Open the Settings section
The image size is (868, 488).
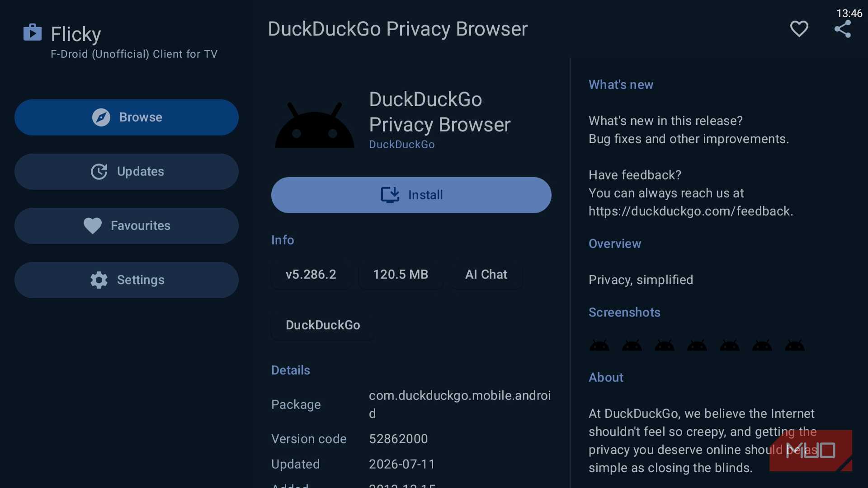[127, 280]
